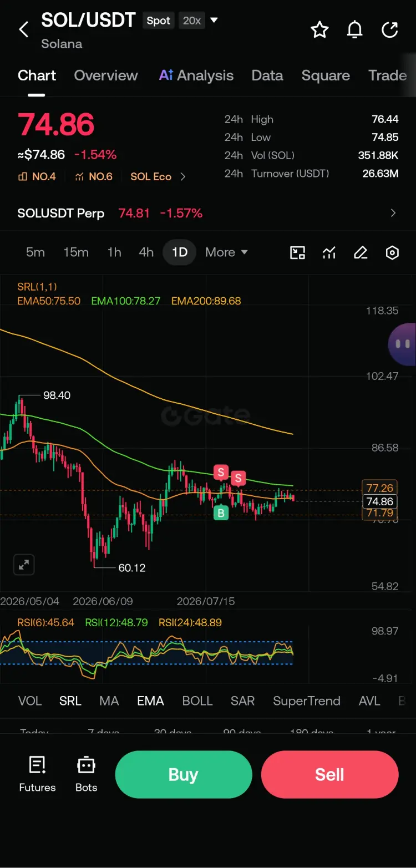
Task: Open the Overview tab
Action: (x=106, y=75)
